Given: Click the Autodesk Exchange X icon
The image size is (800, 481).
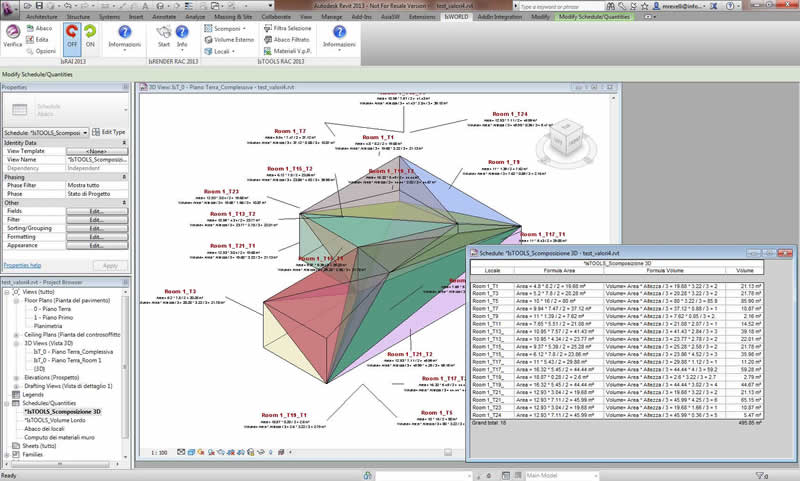Looking at the screenshot, I should point(713,6).
